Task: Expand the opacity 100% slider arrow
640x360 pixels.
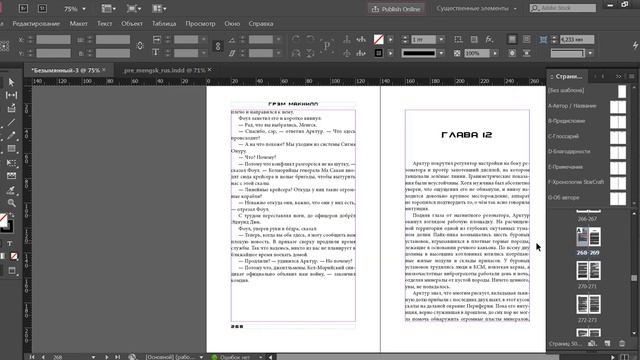Action: pos(495,53)
